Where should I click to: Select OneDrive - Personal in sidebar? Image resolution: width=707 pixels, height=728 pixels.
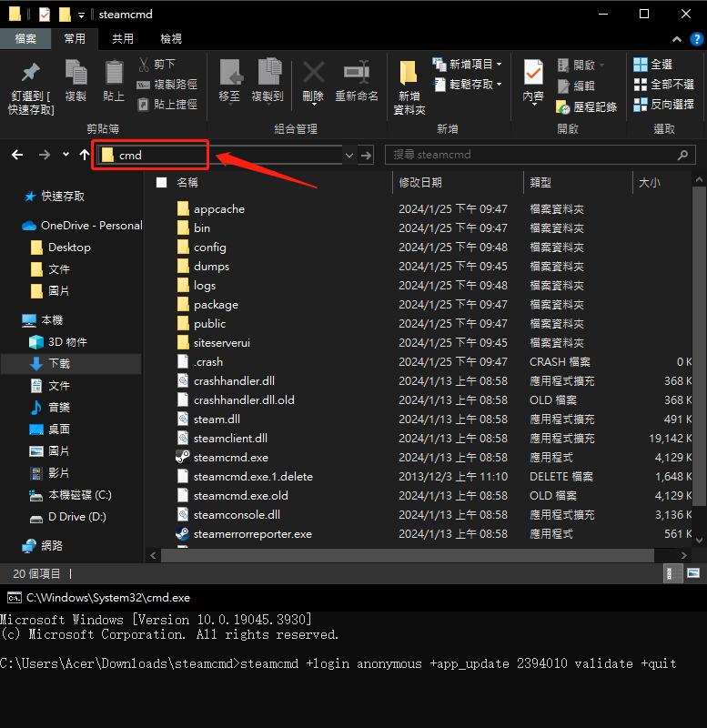pos(82,226)
